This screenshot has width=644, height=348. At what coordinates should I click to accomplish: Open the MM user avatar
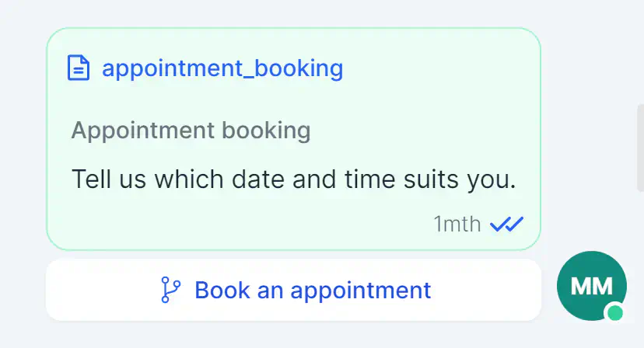[591, 286]
